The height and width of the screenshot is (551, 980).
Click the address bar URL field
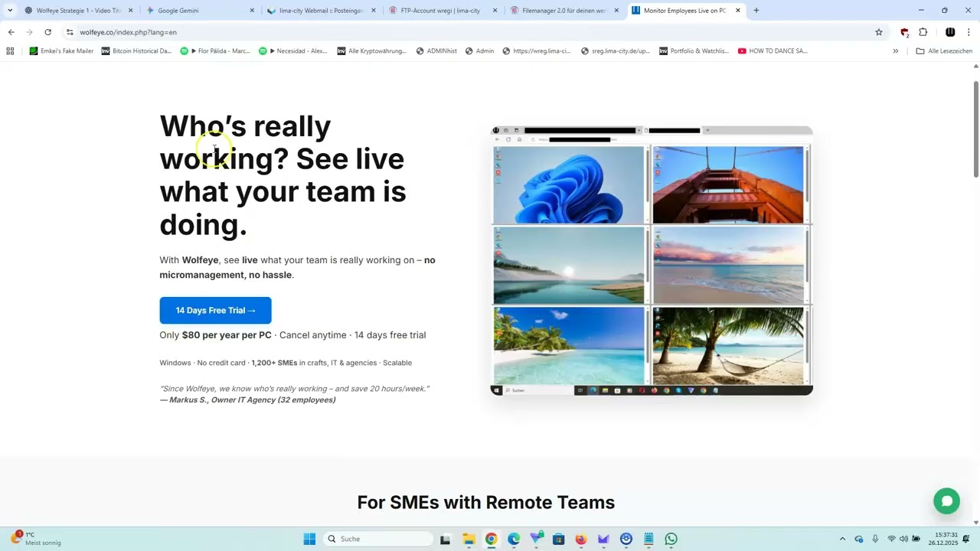click(459, 32)
